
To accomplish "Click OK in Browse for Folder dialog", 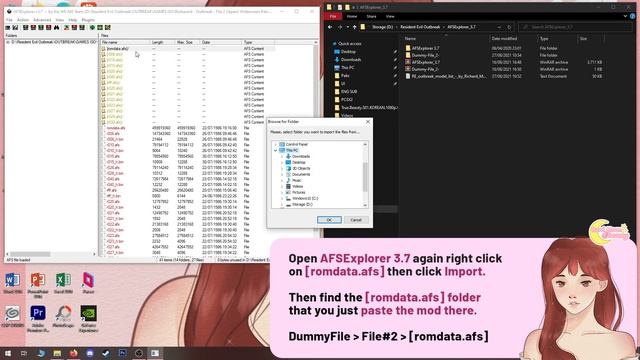I will point(329,220).
